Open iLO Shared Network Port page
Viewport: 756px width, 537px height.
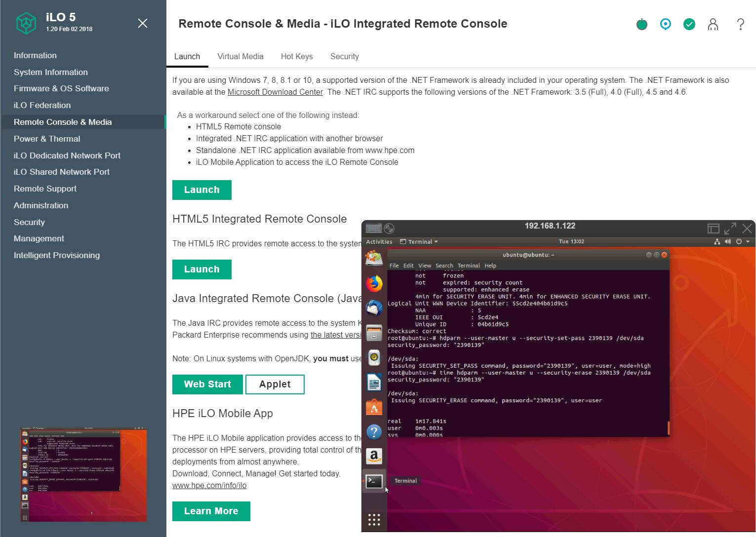(62, 172)
